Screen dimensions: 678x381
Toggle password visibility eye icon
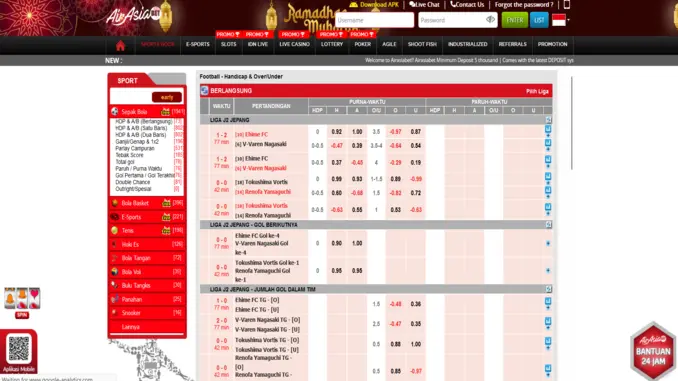(490, 19)
